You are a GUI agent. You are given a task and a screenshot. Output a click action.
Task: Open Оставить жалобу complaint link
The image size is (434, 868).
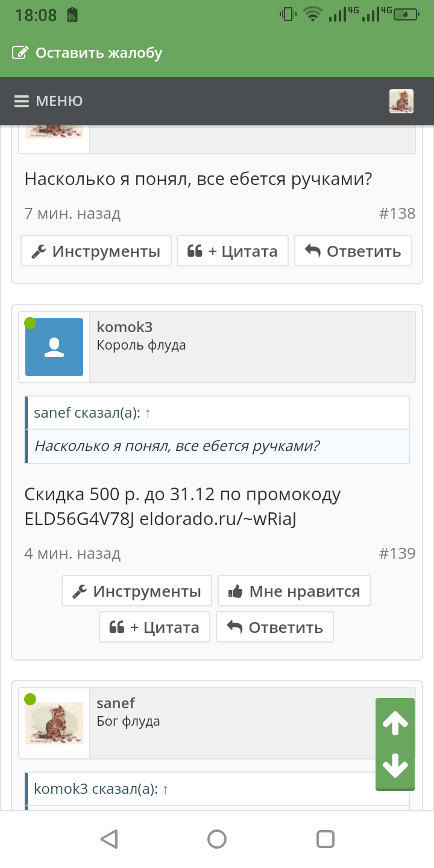(x=87, y=53)
